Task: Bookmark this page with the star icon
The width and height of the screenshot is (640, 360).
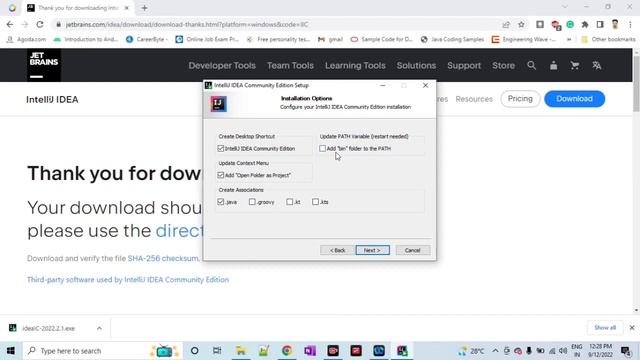Action: pos(521,24)
